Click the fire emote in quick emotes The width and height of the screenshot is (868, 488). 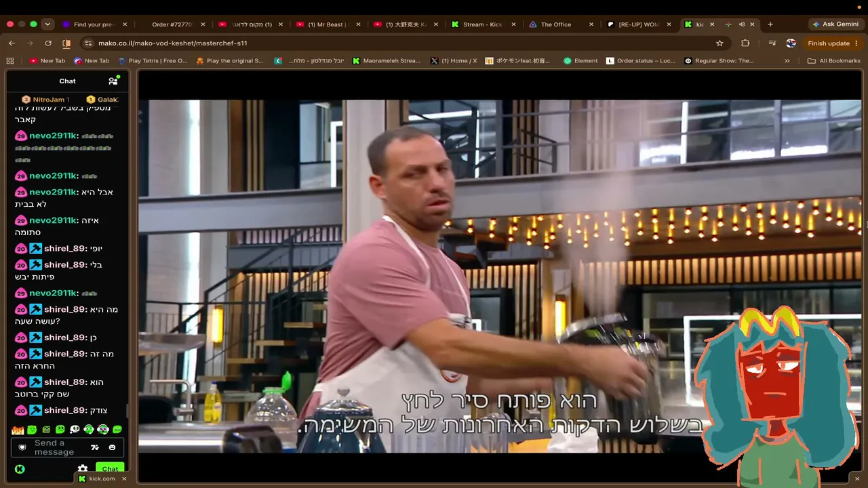(x=18, y=430)
